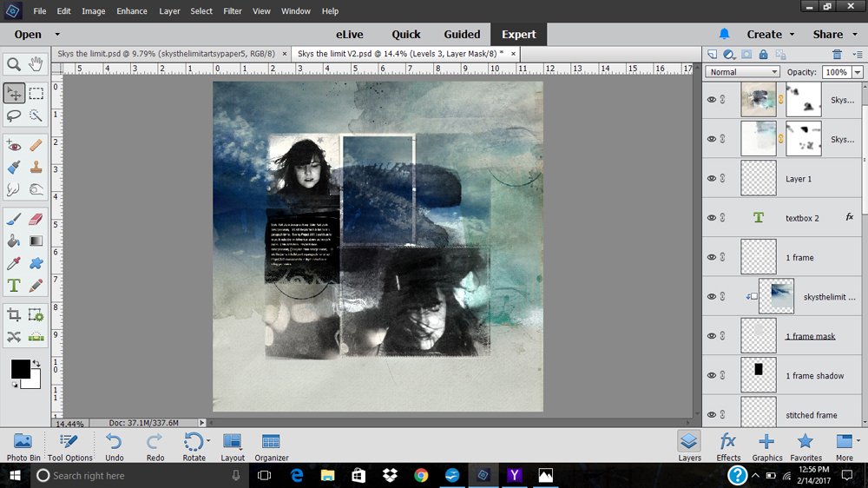Select the Rectangular Marquee tool
The height and width of the screenshot is (488, 868).
[36, 93]
